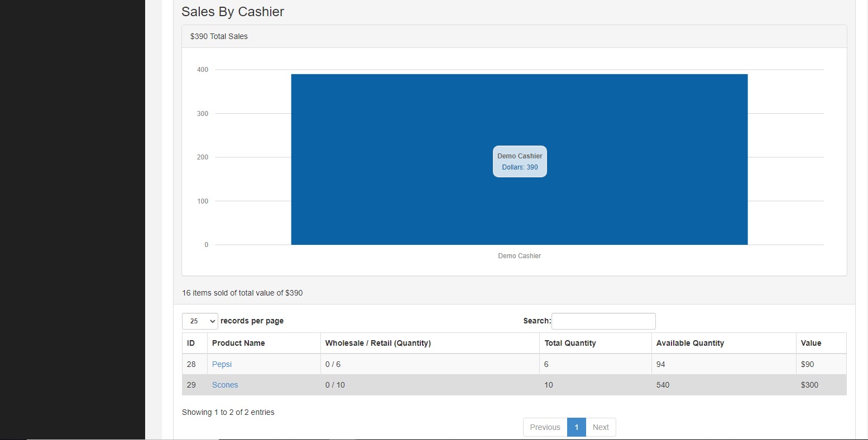
Task: Open the Scones product link
Action: pos(225,385)
